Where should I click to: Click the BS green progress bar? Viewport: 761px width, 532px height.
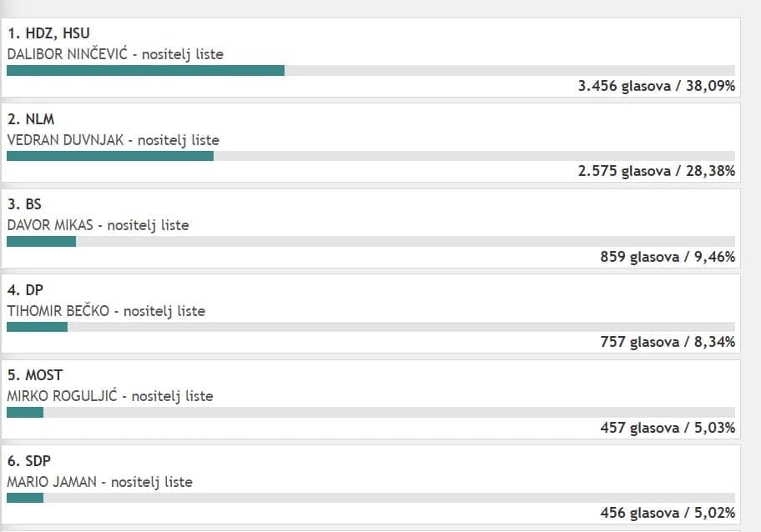point(41,242)
